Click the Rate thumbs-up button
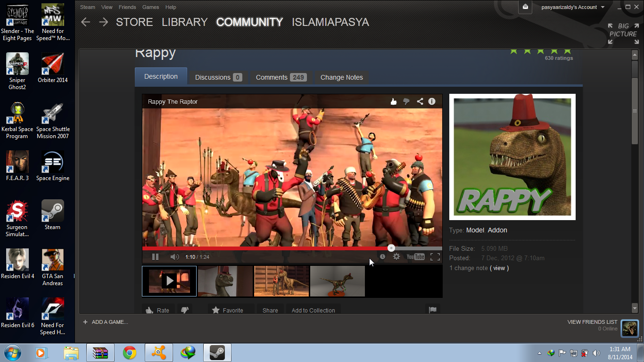This screenshot has height=362, width=644. pos(158,310)
